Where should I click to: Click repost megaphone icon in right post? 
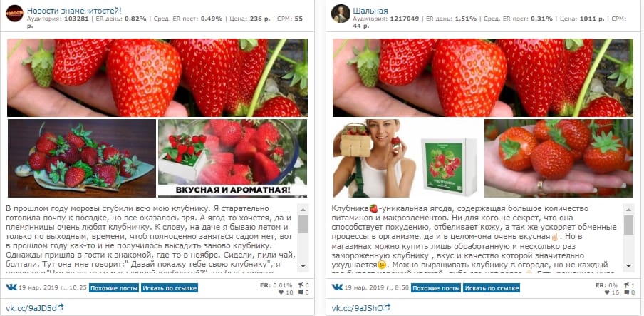pos(628,285)
